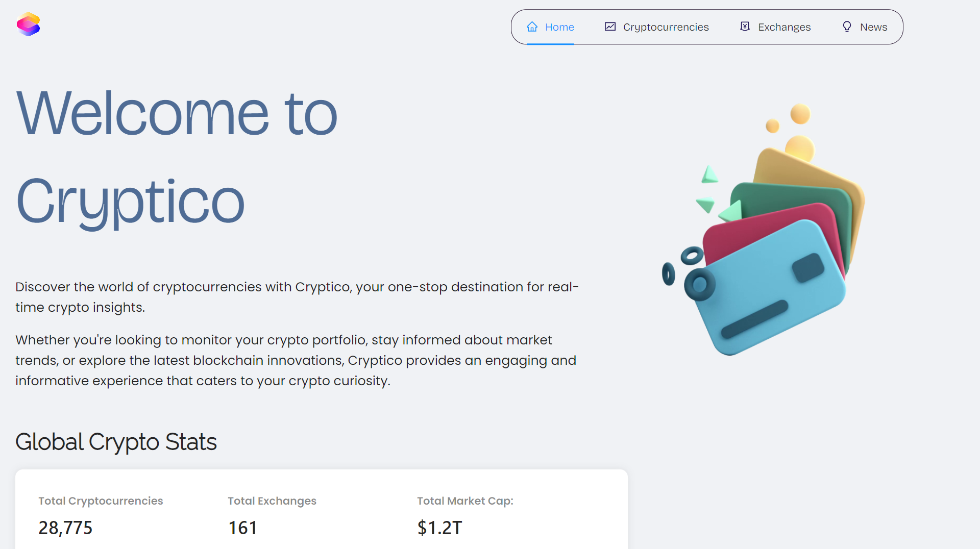The width and height of the screenshot is (980, 549).
Task: Click the "Total Exchanges" stat label
Action: [x=272, y=501]
